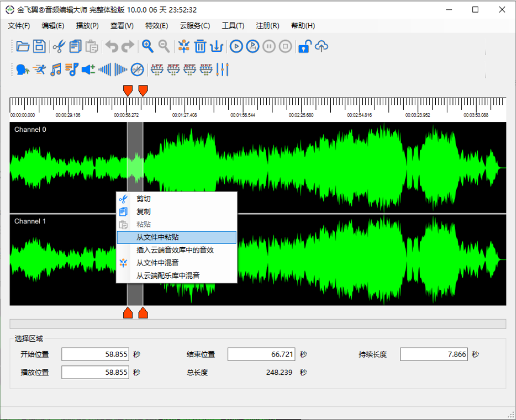Screen dimensions: 516x420
Task: Click the right selection marker above ruler
Action: [x=143, y=90]
